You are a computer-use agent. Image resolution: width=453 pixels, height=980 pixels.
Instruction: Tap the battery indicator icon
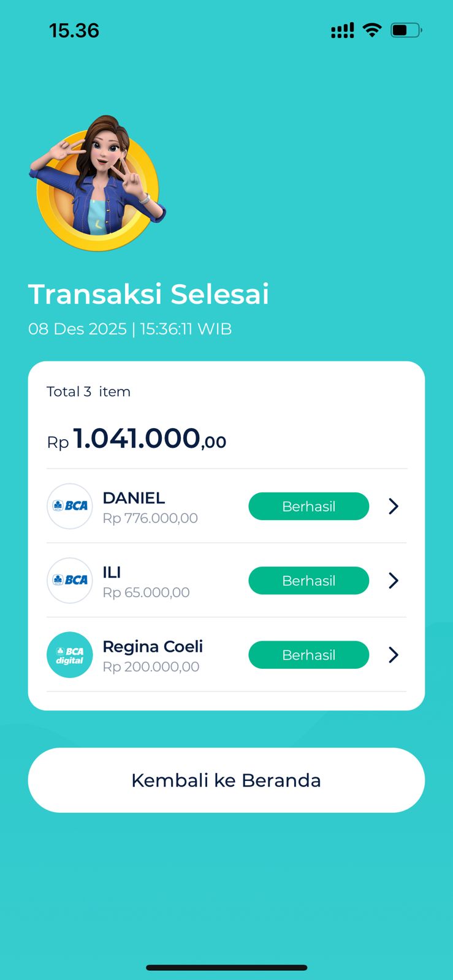(x=406, y=30)
